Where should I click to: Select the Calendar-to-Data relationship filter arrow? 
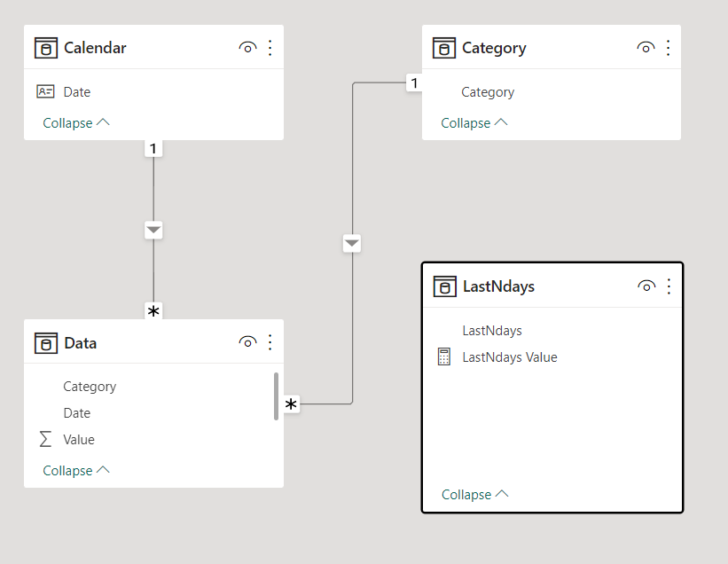[153, 230]
